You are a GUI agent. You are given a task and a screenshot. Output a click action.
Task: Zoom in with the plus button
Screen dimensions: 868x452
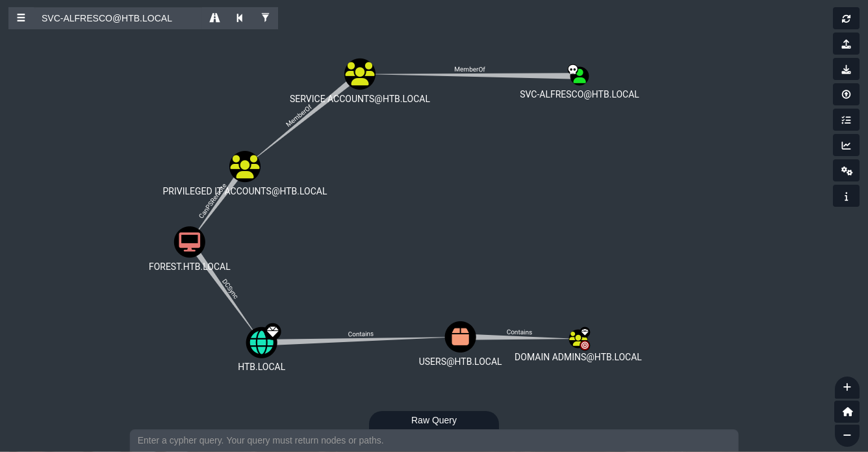point(847,388)
